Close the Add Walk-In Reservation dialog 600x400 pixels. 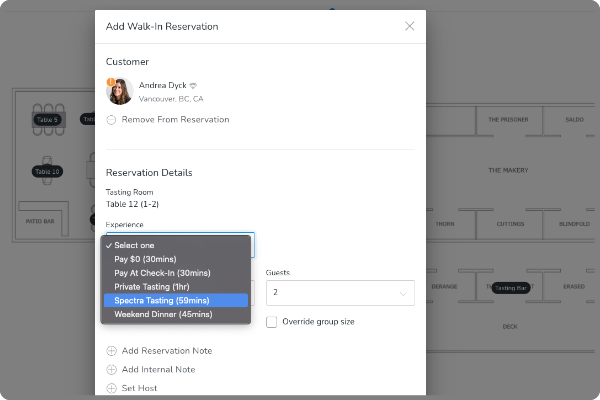click(409, 26)
